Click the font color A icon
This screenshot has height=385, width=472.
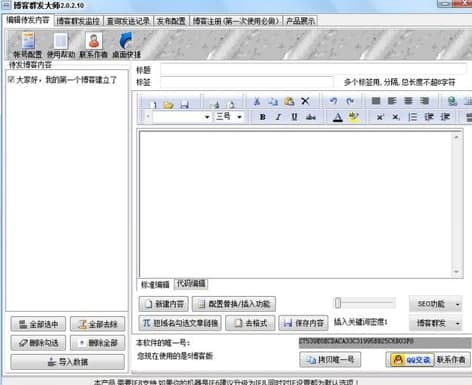(338, 117)
